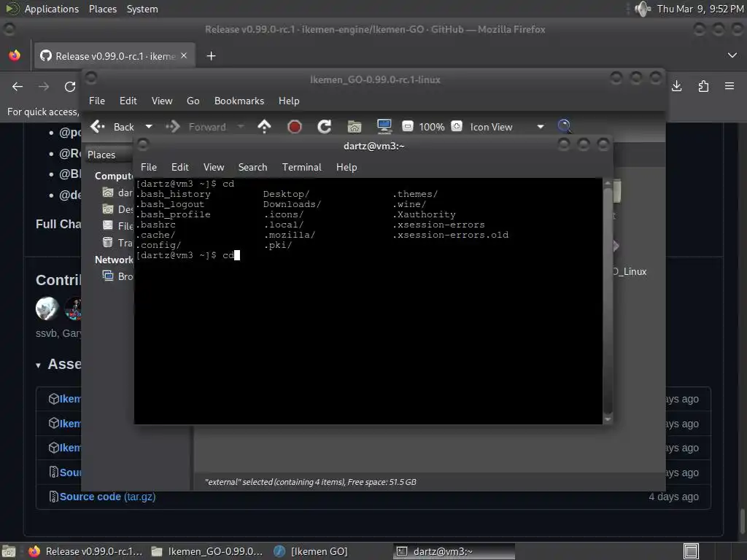Click inside the terminal at the cd prompt
Image resolution: width=747 pixels, height=560 pixels.
click(x=237, y=256)
